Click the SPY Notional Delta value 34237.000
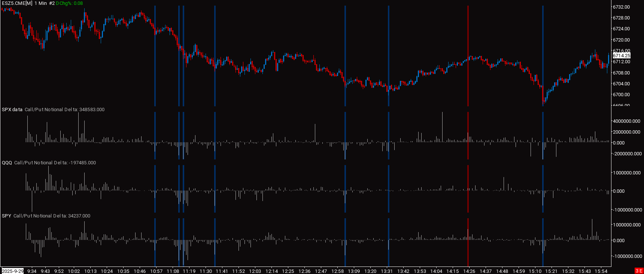 click(x=79, y=216)
